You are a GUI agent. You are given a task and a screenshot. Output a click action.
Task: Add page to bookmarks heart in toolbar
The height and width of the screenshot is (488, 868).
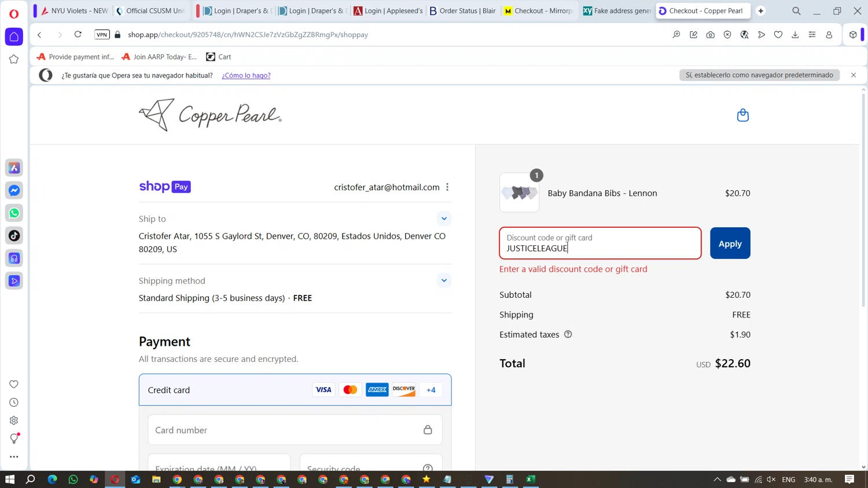[778, 35]
